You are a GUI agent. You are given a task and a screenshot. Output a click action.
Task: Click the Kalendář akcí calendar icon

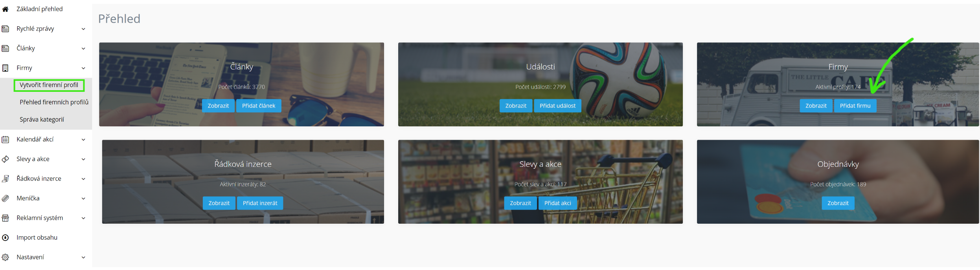[x=5, y=139]
